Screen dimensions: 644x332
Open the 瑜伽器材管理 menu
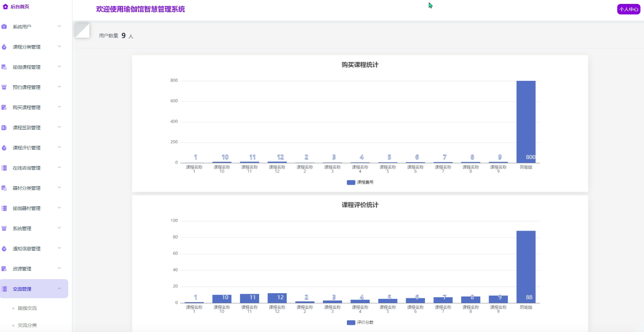34,208
